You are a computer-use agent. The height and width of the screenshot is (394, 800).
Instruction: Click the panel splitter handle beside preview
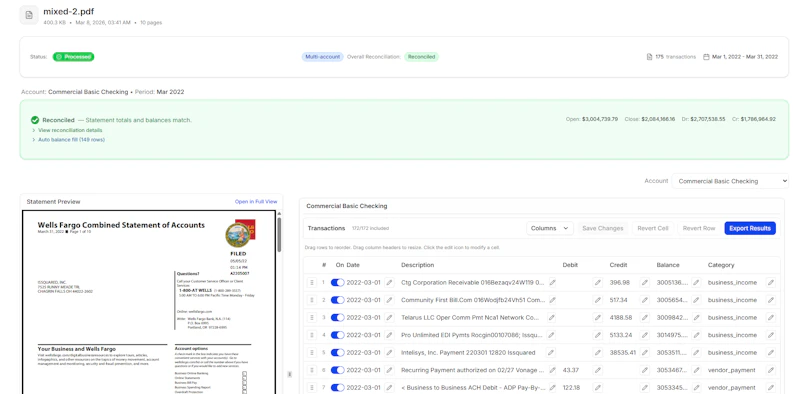[289, 374]
